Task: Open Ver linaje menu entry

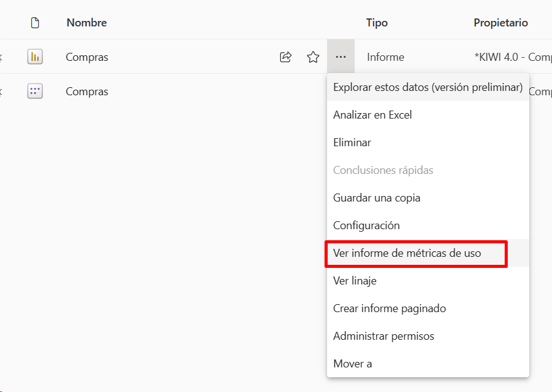Action: (x=428, y=280)
